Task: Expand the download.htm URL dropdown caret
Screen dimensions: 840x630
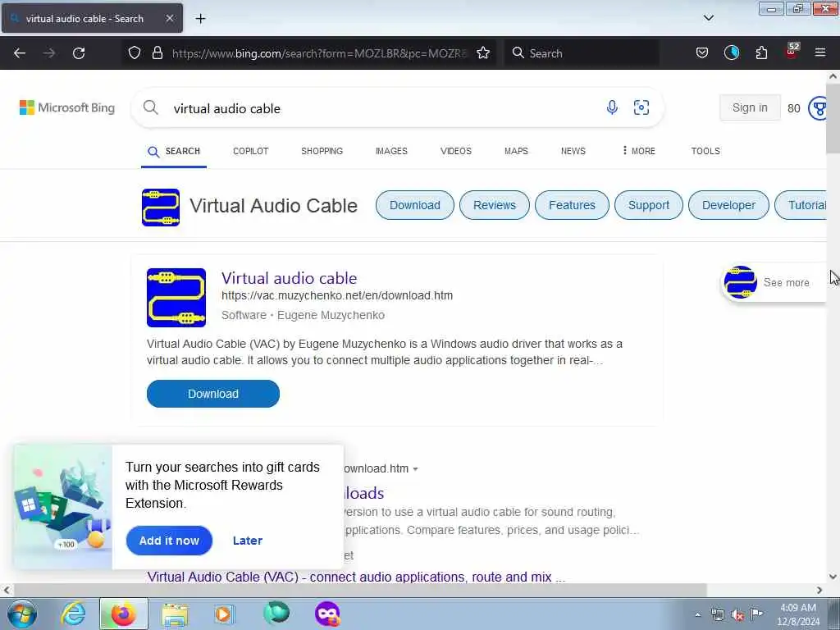Action: pos(416,469)
